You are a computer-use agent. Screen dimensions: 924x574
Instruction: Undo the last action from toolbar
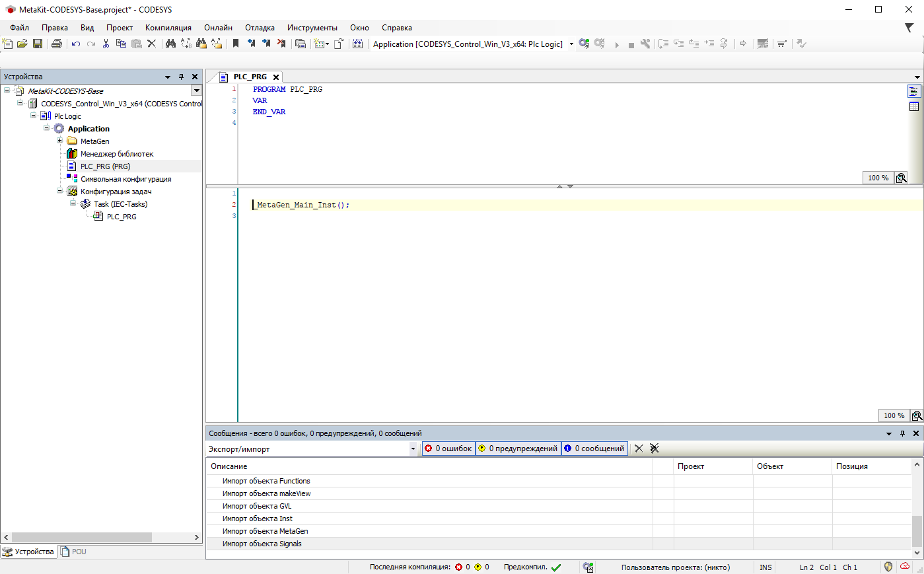point(76,44)
